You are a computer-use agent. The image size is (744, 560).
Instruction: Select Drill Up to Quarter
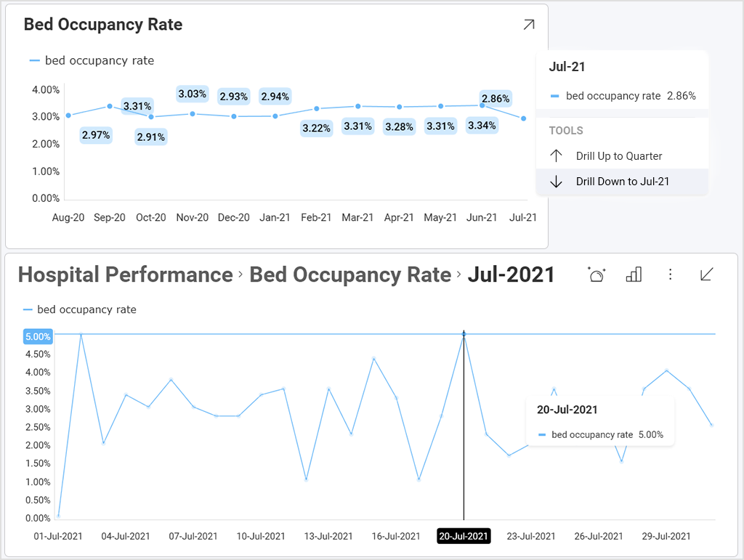(618, 155)
